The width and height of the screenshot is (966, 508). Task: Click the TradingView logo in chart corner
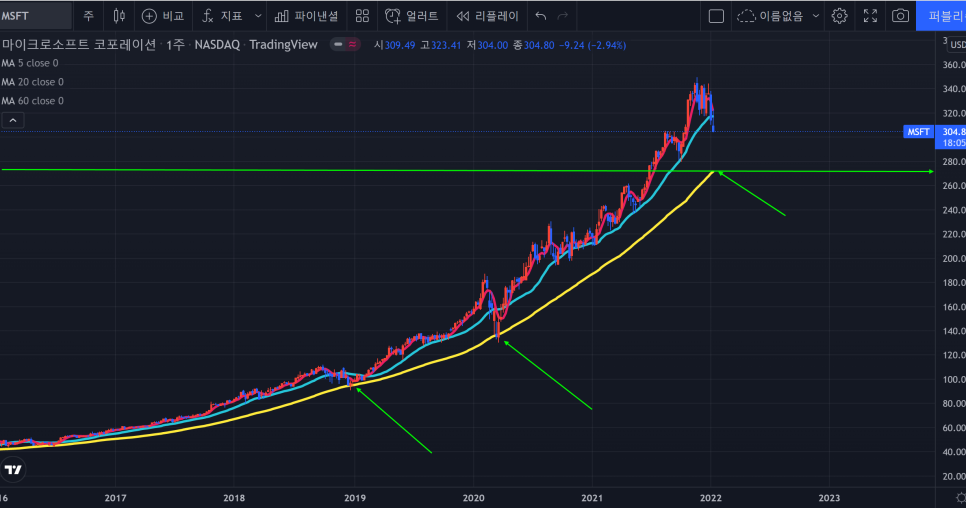point(13,470)
